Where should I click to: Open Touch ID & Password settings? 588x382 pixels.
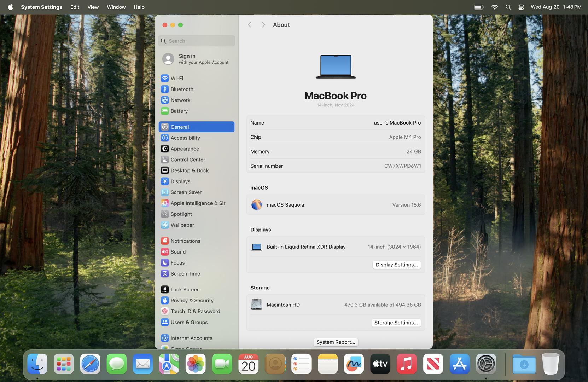point(196,311)
